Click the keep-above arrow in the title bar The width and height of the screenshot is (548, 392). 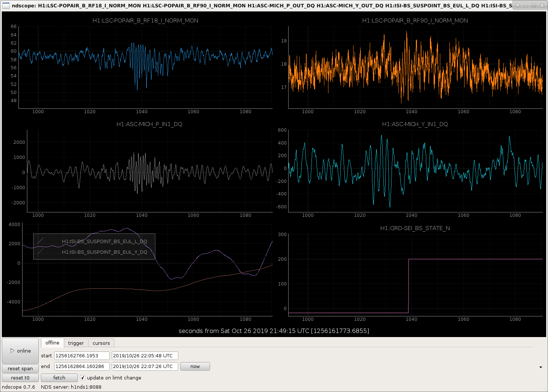(x=518, y=6)
